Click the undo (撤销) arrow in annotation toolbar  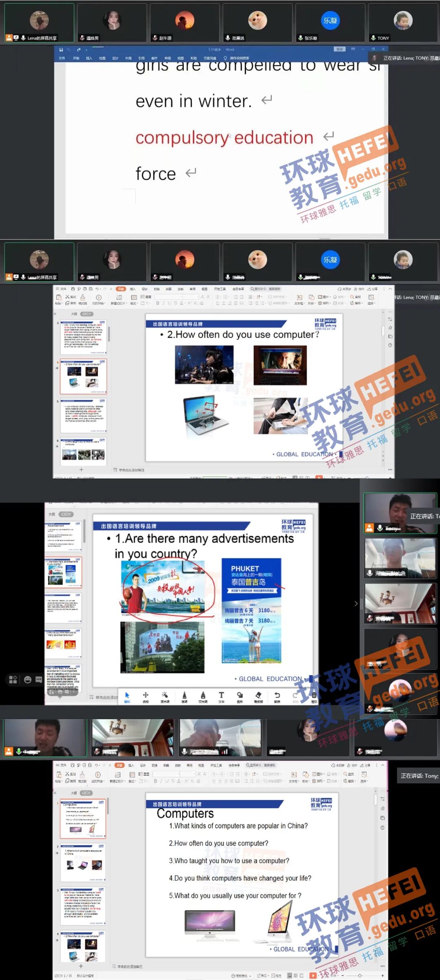pyautogui.click(x=277, y=697)
